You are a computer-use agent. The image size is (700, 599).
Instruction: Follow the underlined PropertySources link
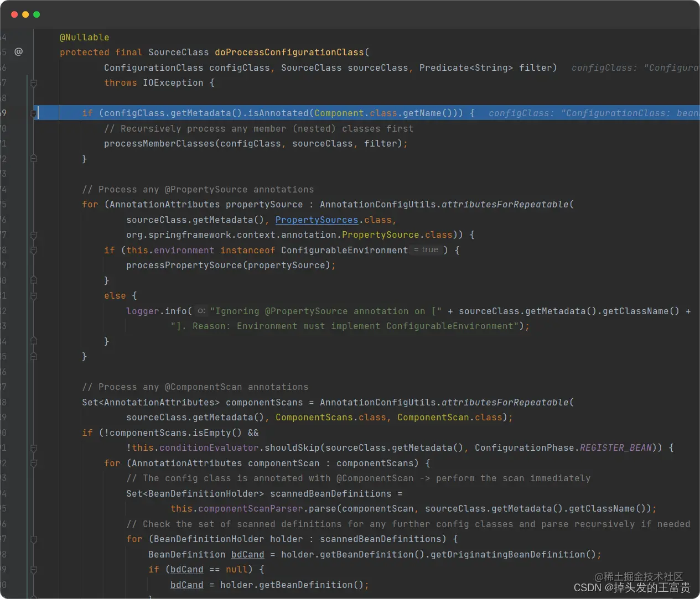pos(317,220)
